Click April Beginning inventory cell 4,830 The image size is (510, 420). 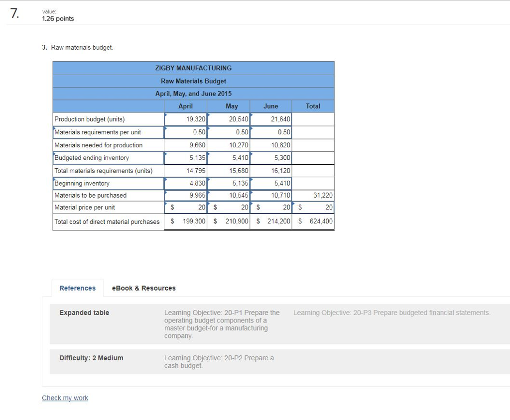click(x=185, y=183)
